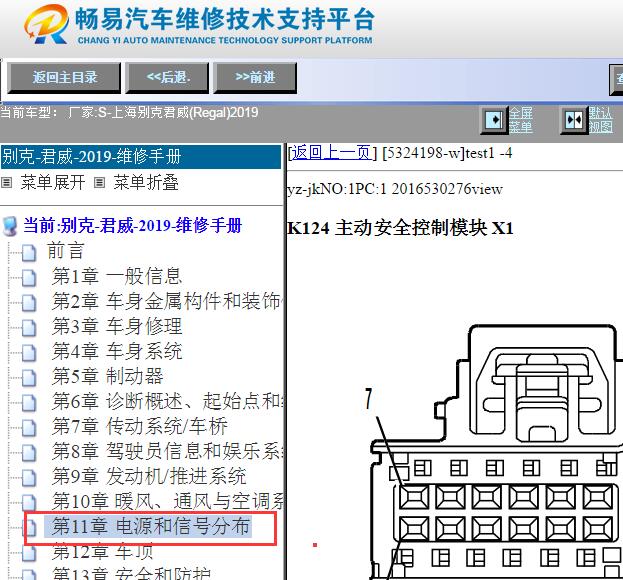Go forward with >>前进 button
Viewport: 623px width, 580px height.
point(255,77)
